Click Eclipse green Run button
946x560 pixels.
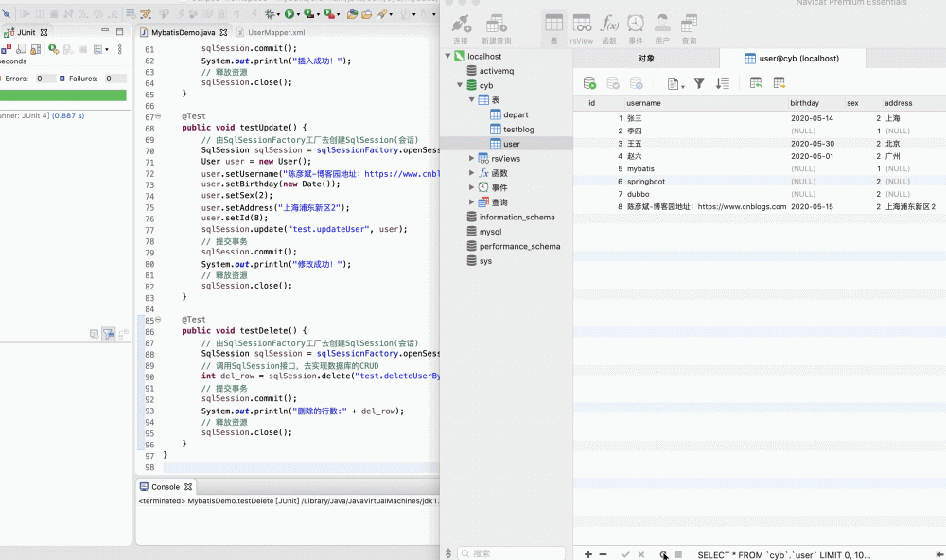(x=290, y=14)
